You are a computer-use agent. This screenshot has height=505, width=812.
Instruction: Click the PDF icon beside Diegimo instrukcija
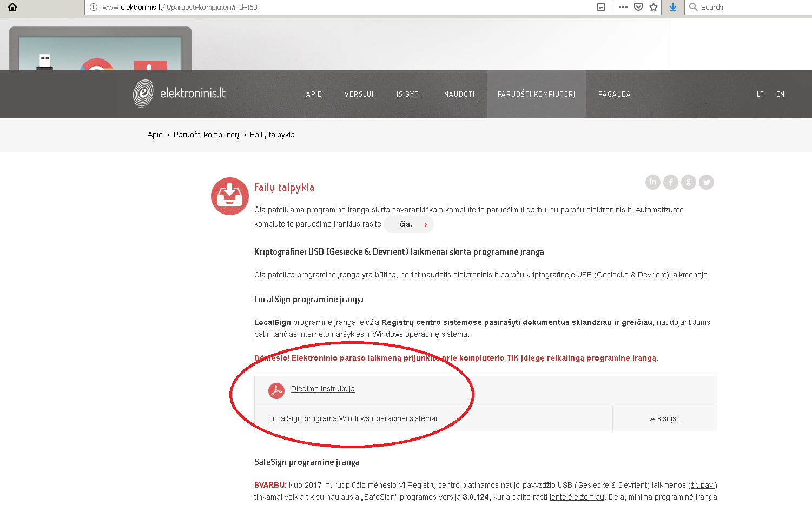276,390
